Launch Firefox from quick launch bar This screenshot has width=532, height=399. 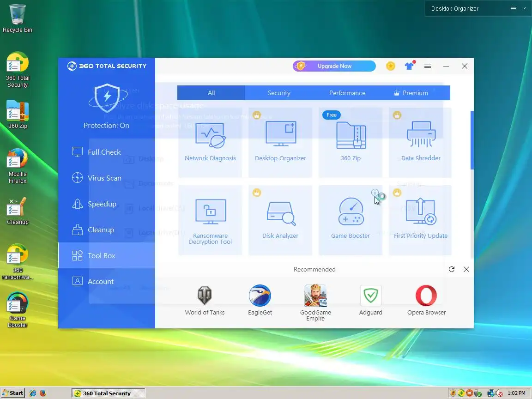(43, 393)
